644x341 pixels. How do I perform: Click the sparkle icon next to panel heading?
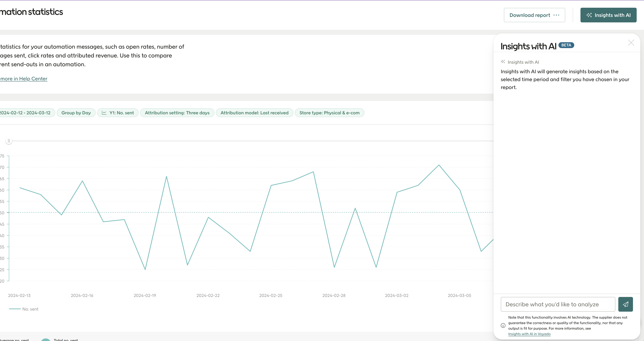(x=503, y=62)
